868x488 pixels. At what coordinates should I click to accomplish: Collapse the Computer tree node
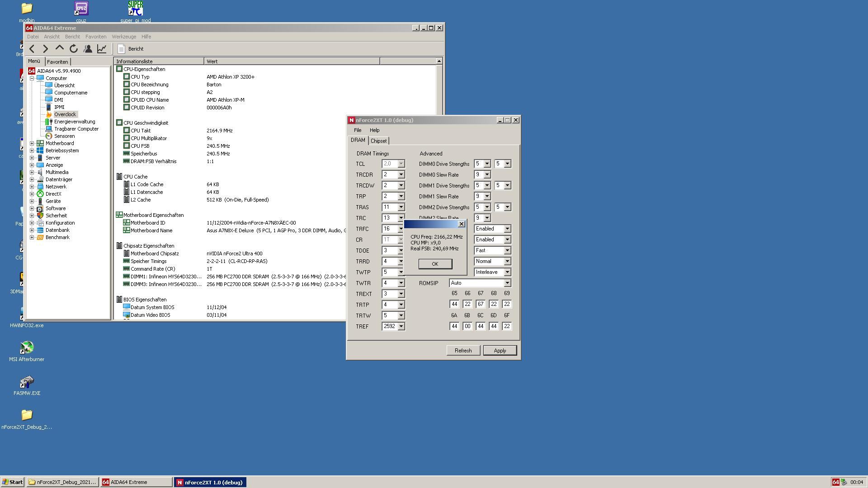coord(32,78)
